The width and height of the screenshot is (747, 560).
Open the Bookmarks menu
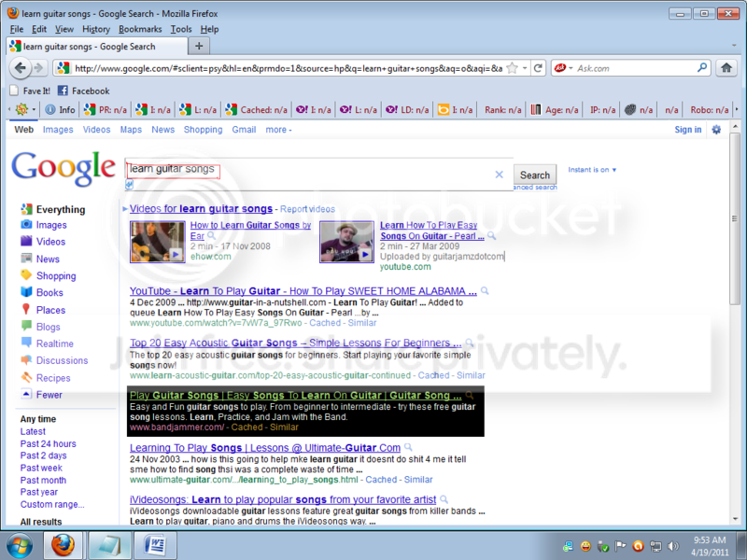click(140, 29)
